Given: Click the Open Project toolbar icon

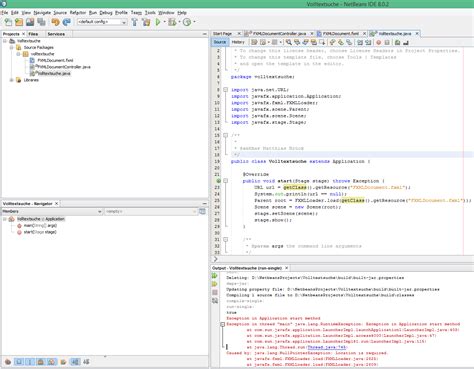Looking at the screenshot, I should (x=30, y=22).
